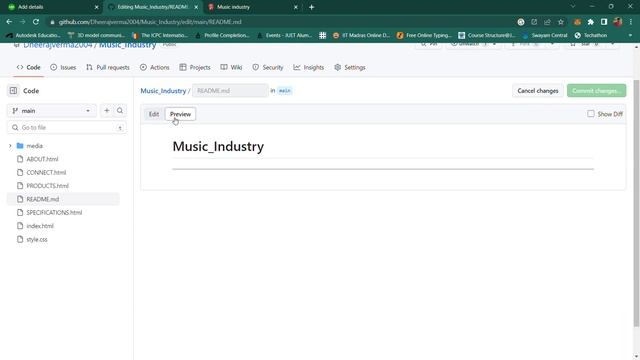The width and height of the screenshot is (640, 360).
Task: Open Swayam Central bookmark
Action: (544, 36)
